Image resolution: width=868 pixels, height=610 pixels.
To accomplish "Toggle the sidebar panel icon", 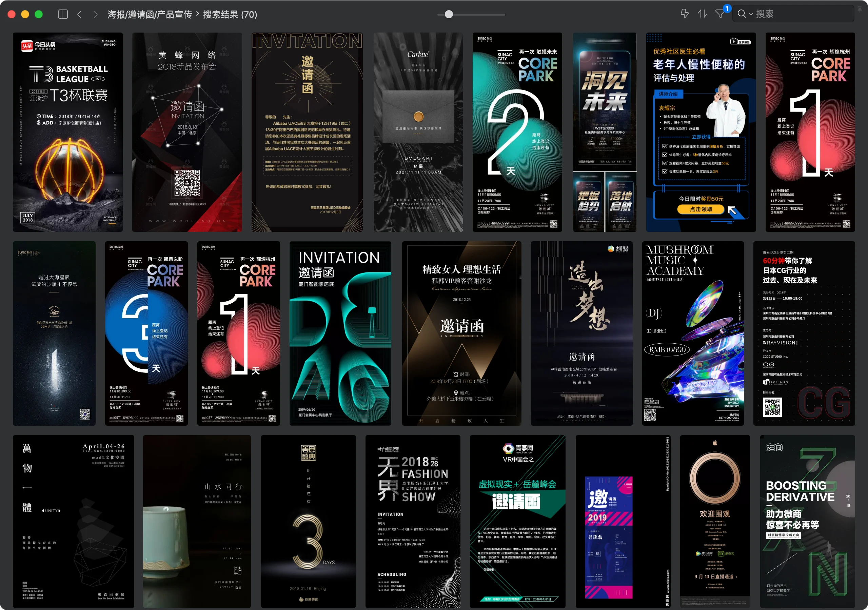I will 63,14.
